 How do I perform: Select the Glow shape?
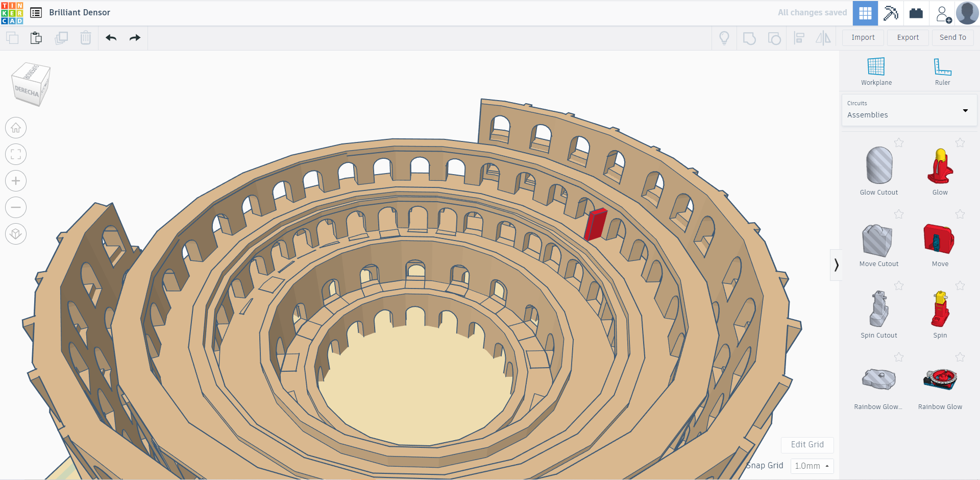click(x=940, y=166)
